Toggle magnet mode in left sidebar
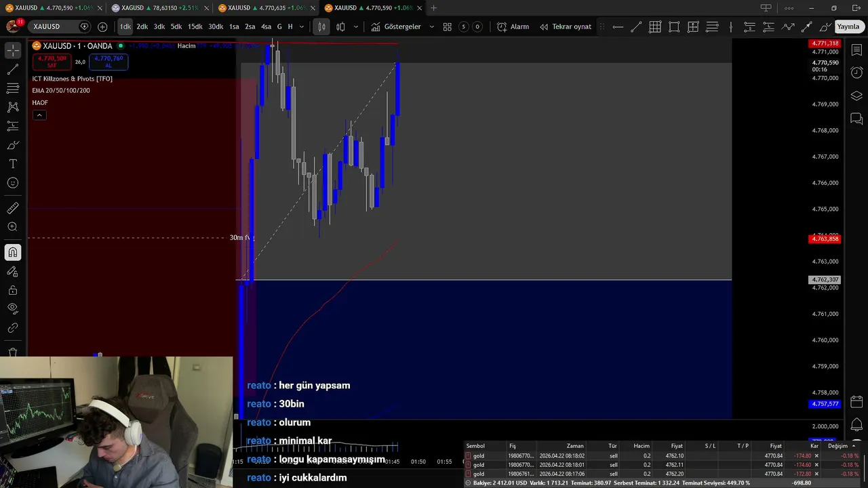Screen dimensions: 868x488 coord(13,253)
